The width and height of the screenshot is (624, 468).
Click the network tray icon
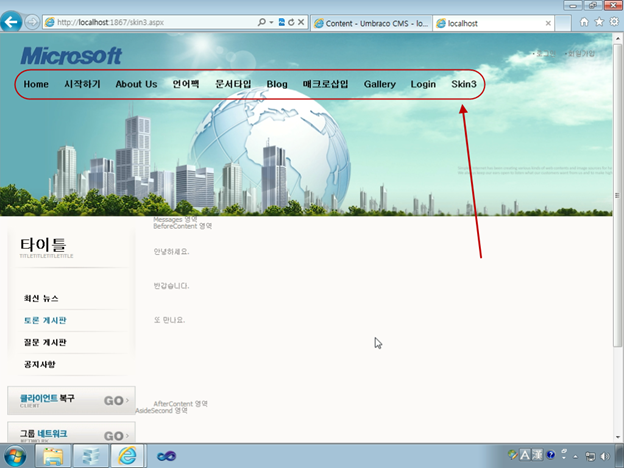point(590,456)
